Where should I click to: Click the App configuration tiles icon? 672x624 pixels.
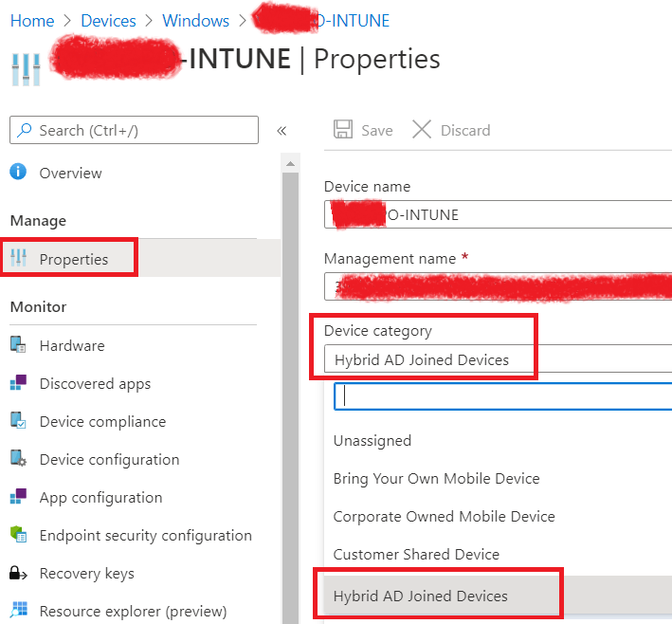pyautogui.click(x=18, y=496)
